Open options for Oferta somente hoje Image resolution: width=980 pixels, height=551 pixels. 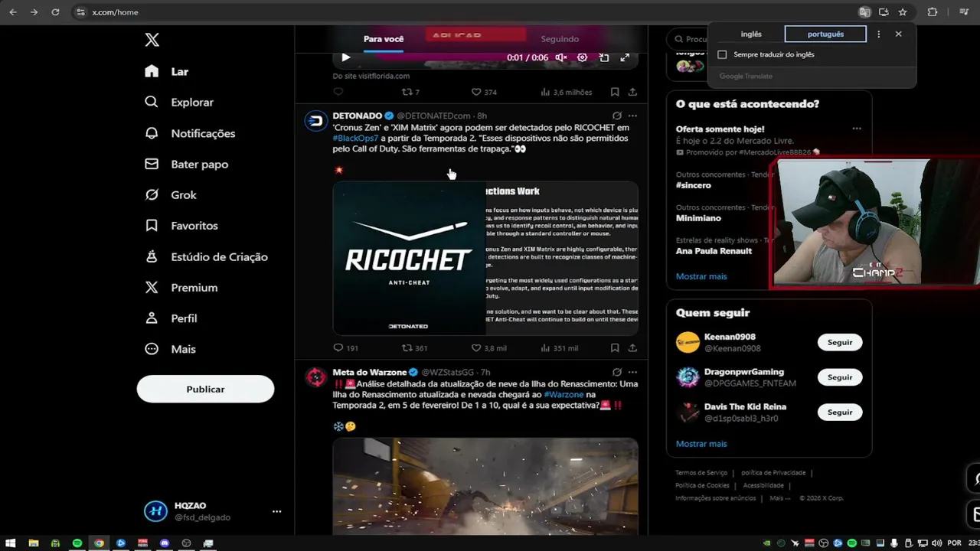857,129
